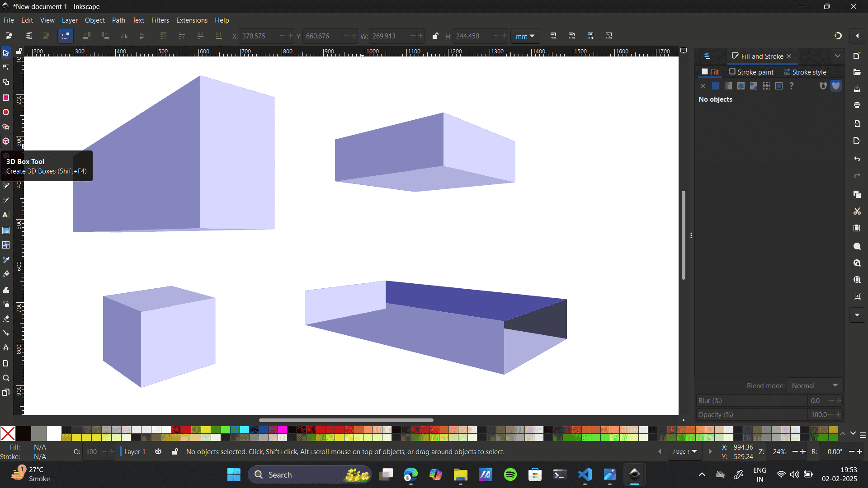Image resolution: width=868 pixels, height=488 pixels.
Task: Toggle guide lock at ruler corner
Action: pos(19,52)
